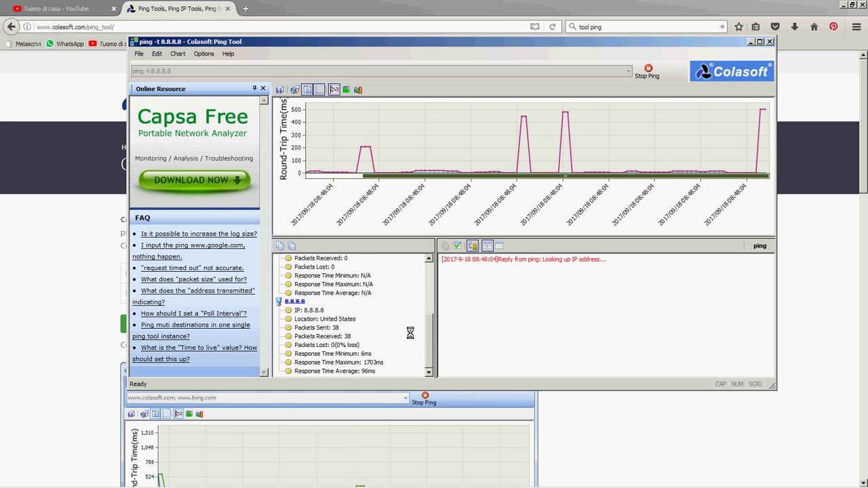Toggle the line chart view icon
This screenshot has height=488, width=868.
(334, 89)
